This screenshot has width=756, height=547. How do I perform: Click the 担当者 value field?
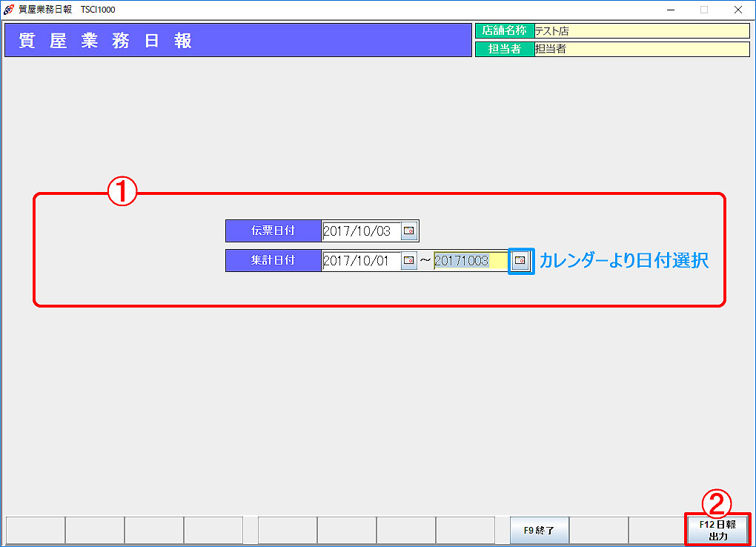tap(642, 49)
